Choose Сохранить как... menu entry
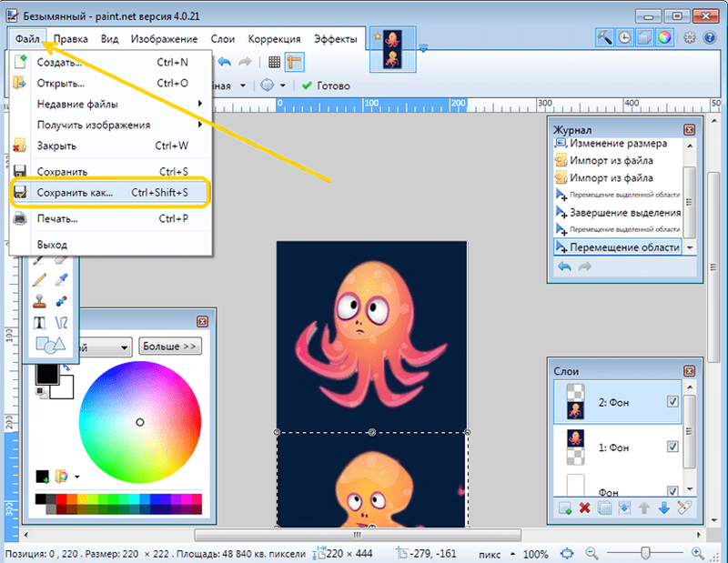Screen dimensions: 728x563 [x=110, y=192]
